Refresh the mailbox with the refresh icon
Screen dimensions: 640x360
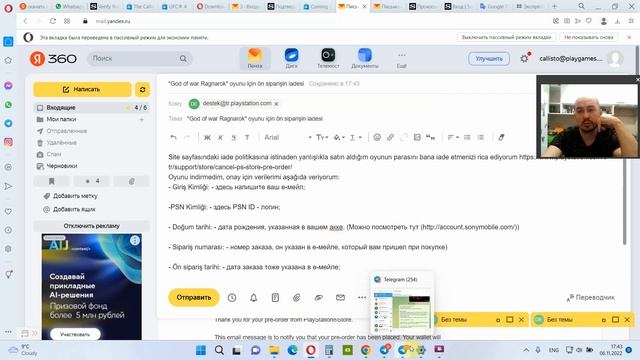(142, 89)
